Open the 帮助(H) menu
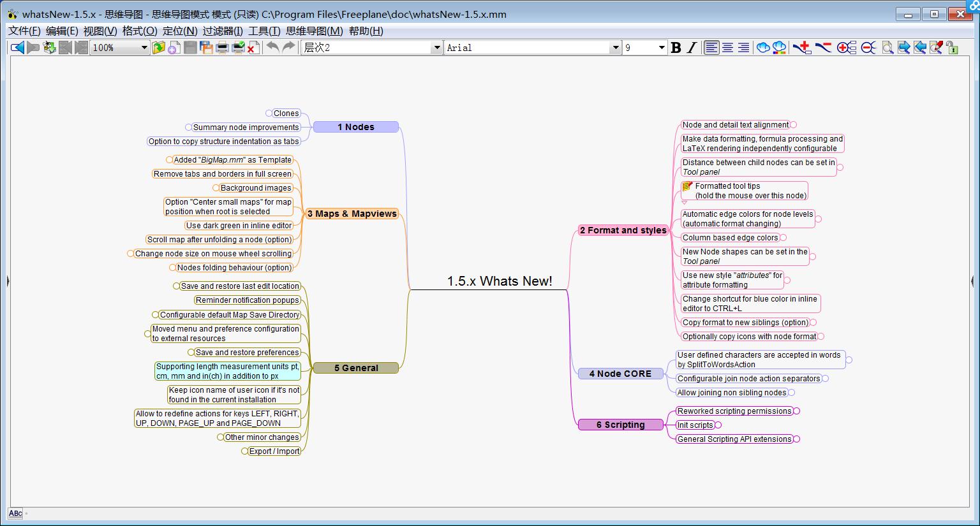Image resolution: width=980 pixels, height=526 pixels. click(x=366, y=31)
